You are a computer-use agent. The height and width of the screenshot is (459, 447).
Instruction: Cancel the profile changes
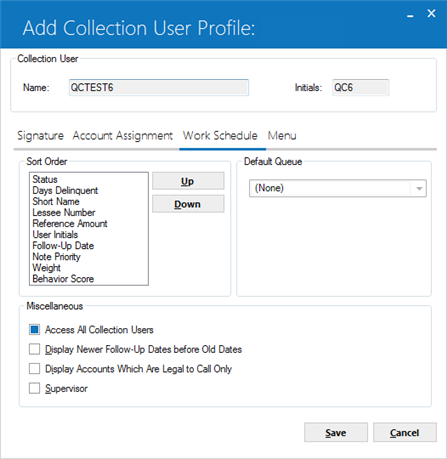click(x=405, y=432)
